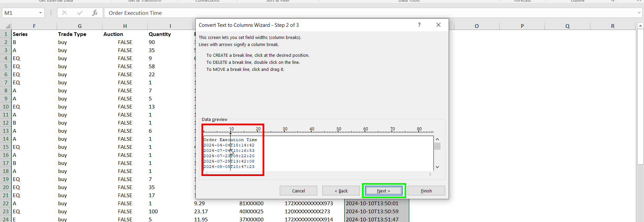Select row 12 header
Screen dimensions: 644x222
click(x=6, y=123)
